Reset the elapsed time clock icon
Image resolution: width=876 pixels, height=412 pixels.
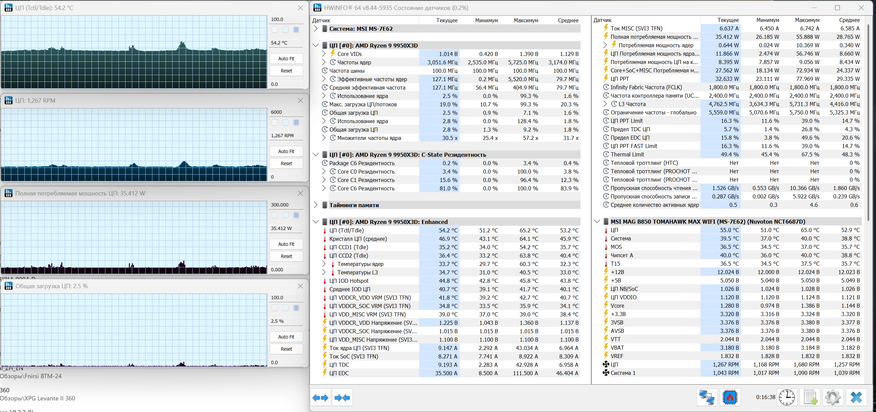[788, 397]
